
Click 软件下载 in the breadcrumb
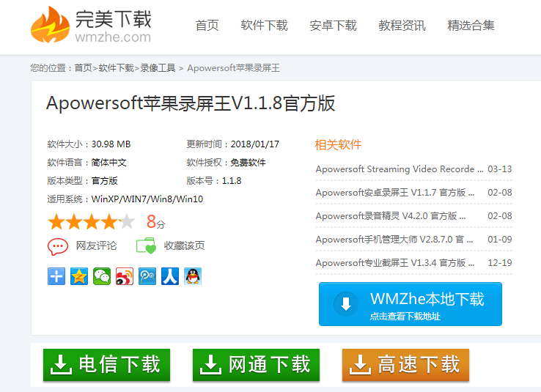point(116,68)
